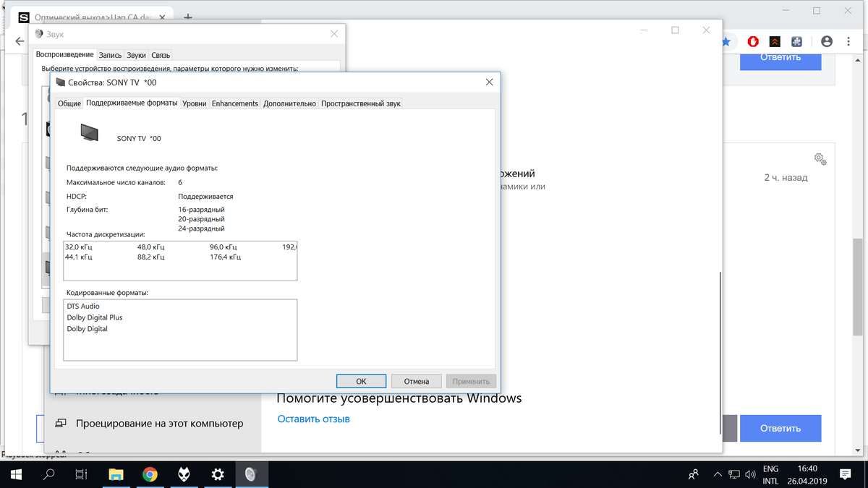The width and height of the screenshot is (868, 488).
Task: Open the ENG INTL language switcher
Action: [770, 474]
